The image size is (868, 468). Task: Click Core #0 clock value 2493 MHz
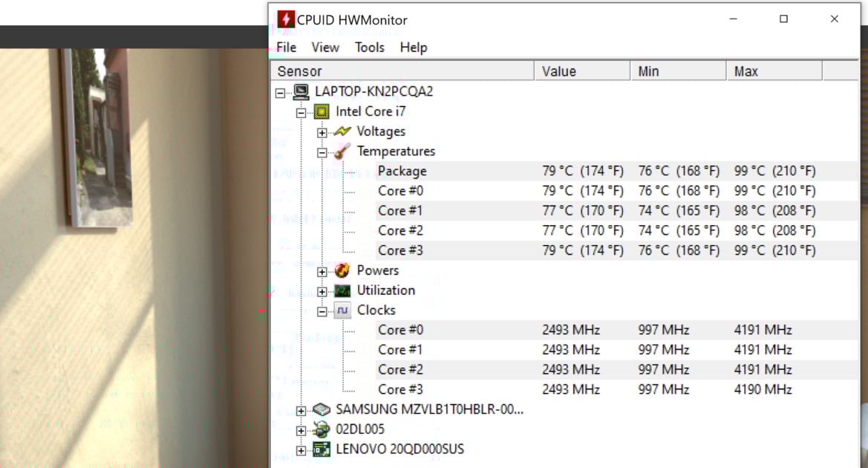click(571, 330)
